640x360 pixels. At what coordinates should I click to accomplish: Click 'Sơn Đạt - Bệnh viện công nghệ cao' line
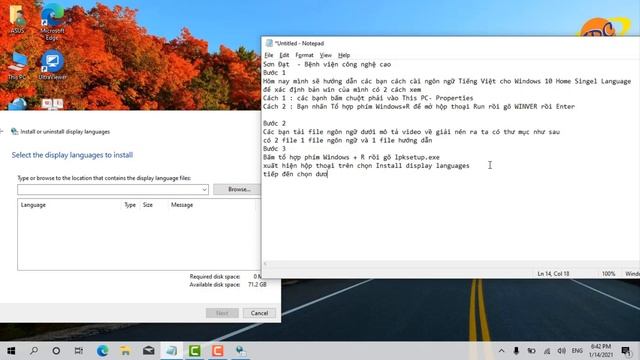327,64
